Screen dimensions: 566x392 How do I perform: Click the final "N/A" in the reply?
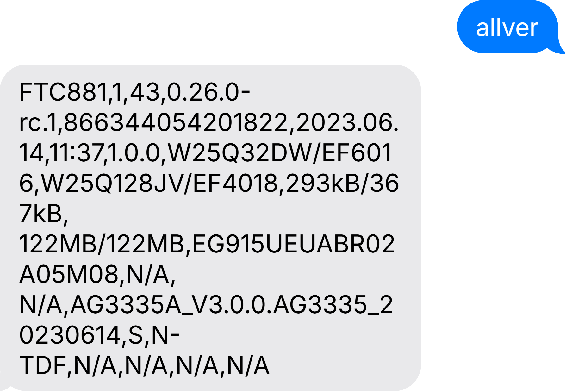pyautogui.click(x=248, y=366)
